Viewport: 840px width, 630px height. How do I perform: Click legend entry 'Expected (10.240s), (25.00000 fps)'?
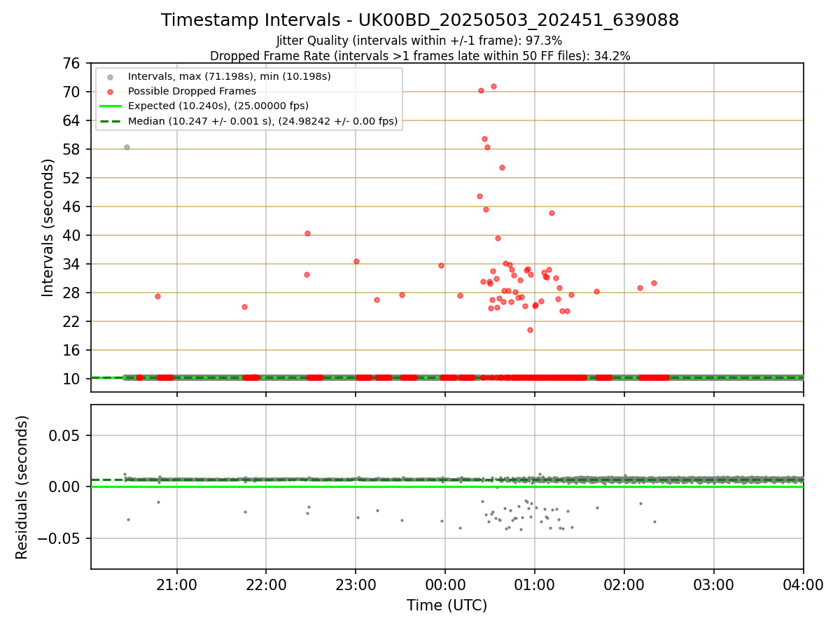point(218,106)
